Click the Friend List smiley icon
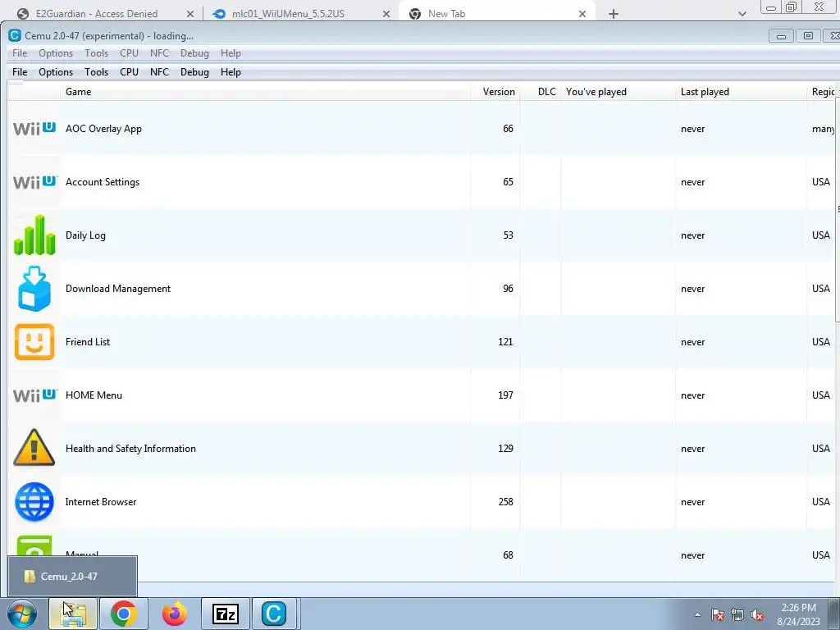Screen dimensions: 840x630 34,342
